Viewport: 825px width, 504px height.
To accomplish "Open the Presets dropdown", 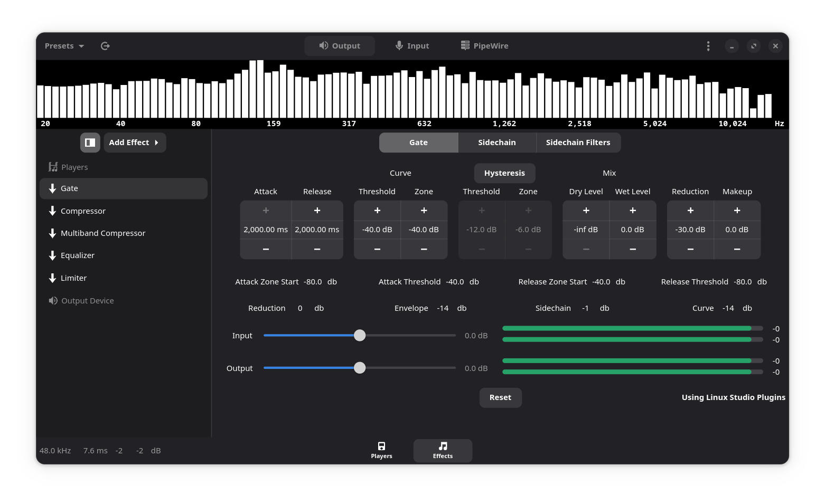I will click(x=64, y=46).
